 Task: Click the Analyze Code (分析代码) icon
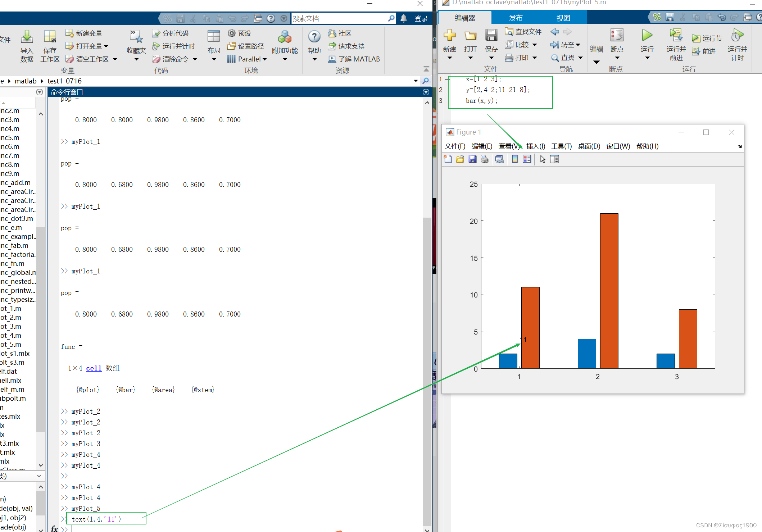156,33
